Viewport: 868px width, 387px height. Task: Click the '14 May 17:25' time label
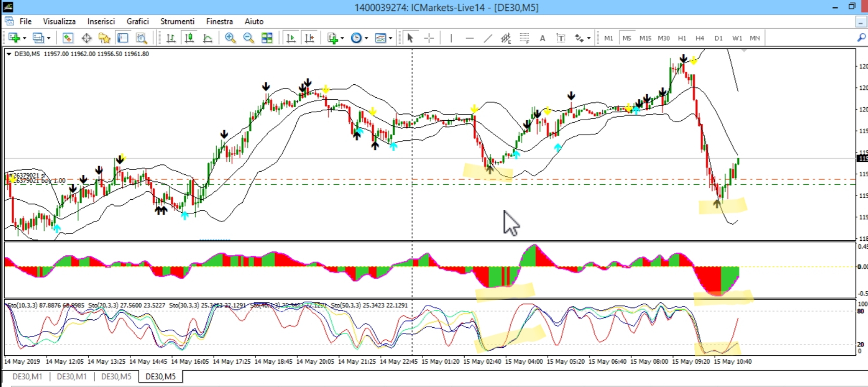(232, 361)
